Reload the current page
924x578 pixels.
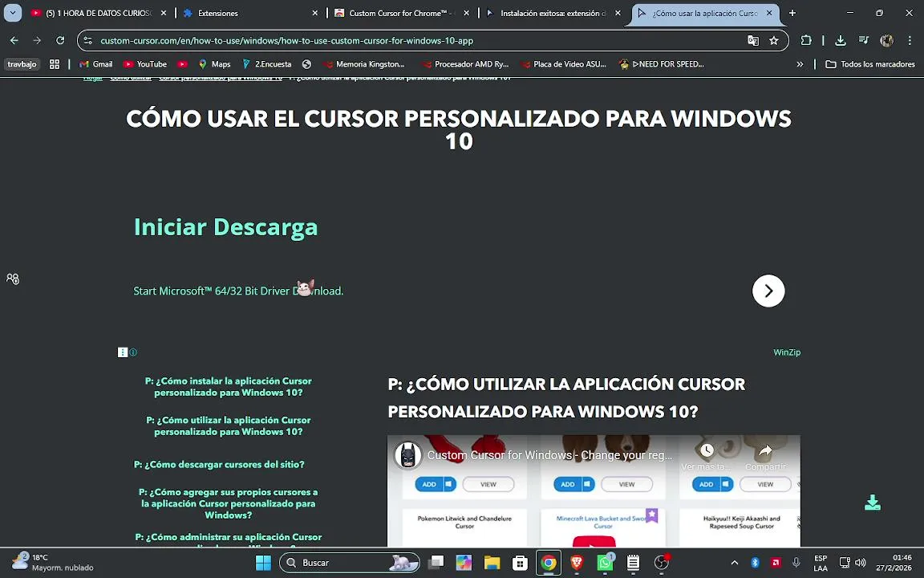click(60, 40)
